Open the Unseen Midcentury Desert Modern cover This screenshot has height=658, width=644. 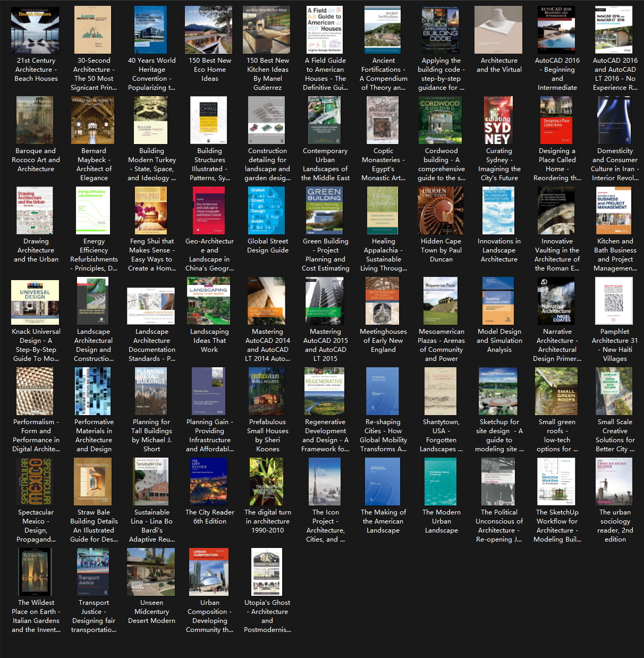click(x=151, y=572)
